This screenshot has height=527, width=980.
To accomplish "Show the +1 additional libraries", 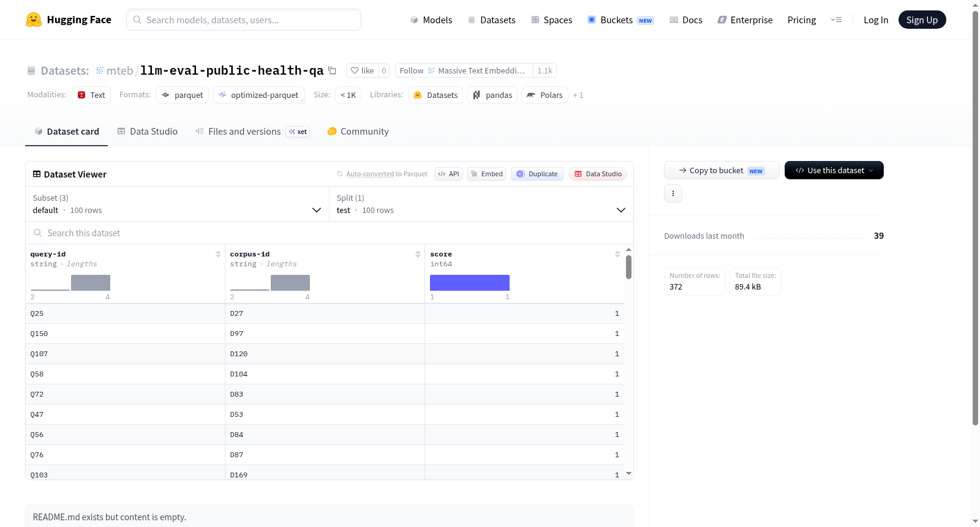I will pos(578,95).
